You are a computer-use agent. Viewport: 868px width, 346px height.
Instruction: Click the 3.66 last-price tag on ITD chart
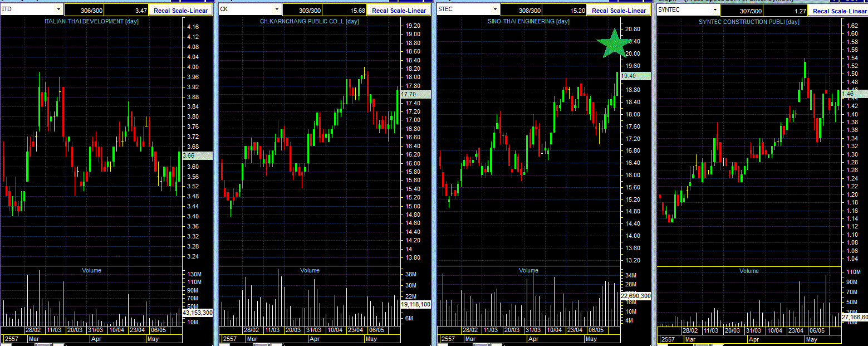coord(197,156)
